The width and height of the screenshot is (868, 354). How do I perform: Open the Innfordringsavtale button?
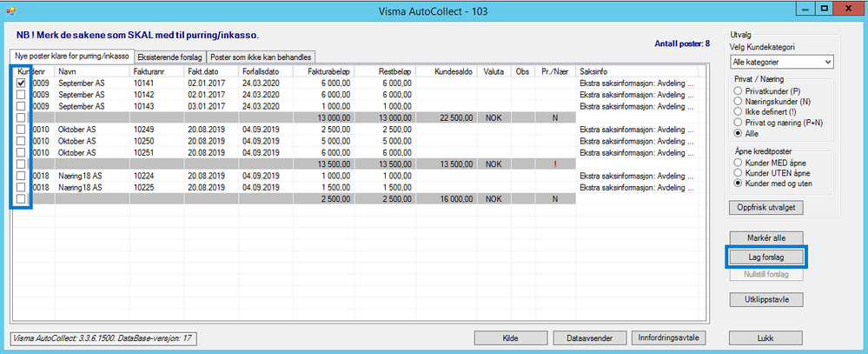(669, 337)
